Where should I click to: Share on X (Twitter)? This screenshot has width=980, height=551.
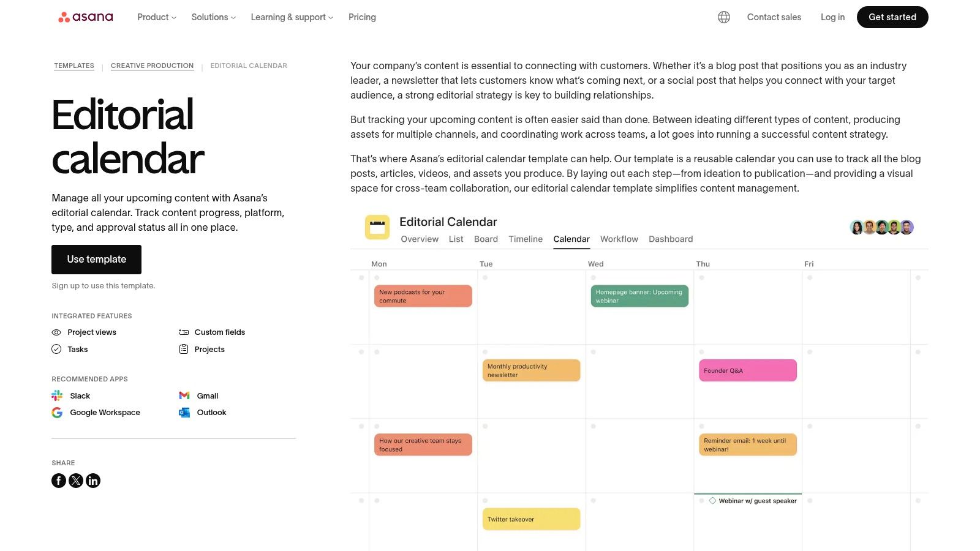pos(76,481)
